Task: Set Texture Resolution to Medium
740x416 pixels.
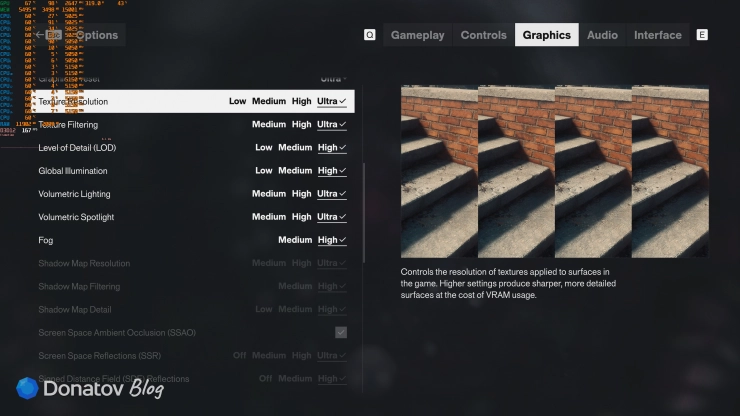Action: (x=269, y=101)
